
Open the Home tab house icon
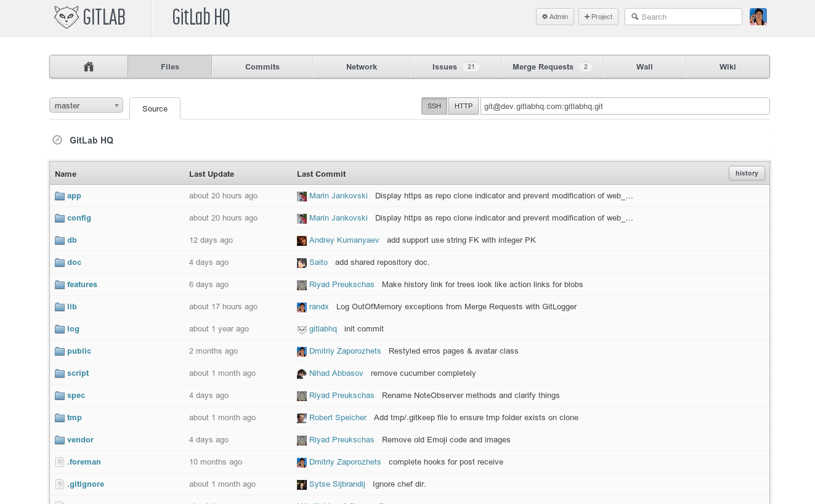(89, 67)
